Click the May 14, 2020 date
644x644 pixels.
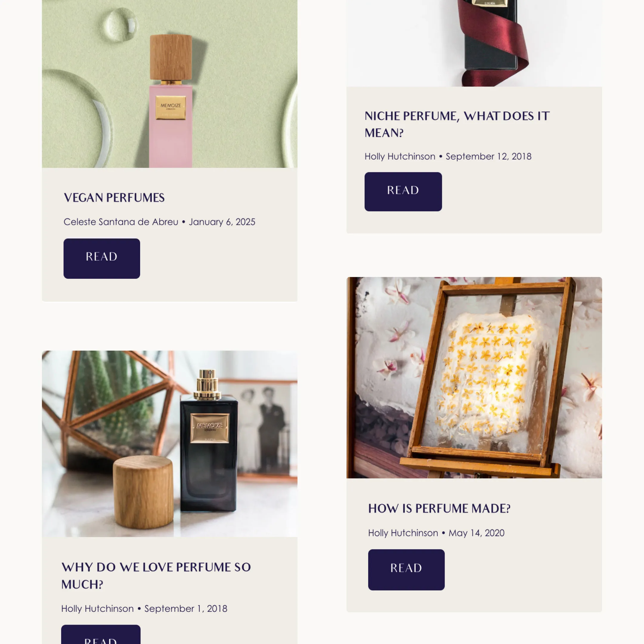point(476,533)
